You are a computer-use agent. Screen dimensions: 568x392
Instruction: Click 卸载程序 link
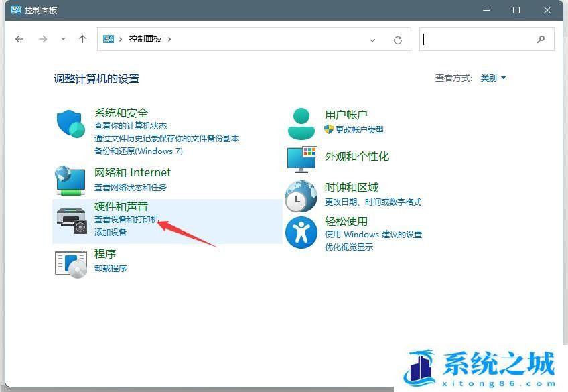coord(111,269)
